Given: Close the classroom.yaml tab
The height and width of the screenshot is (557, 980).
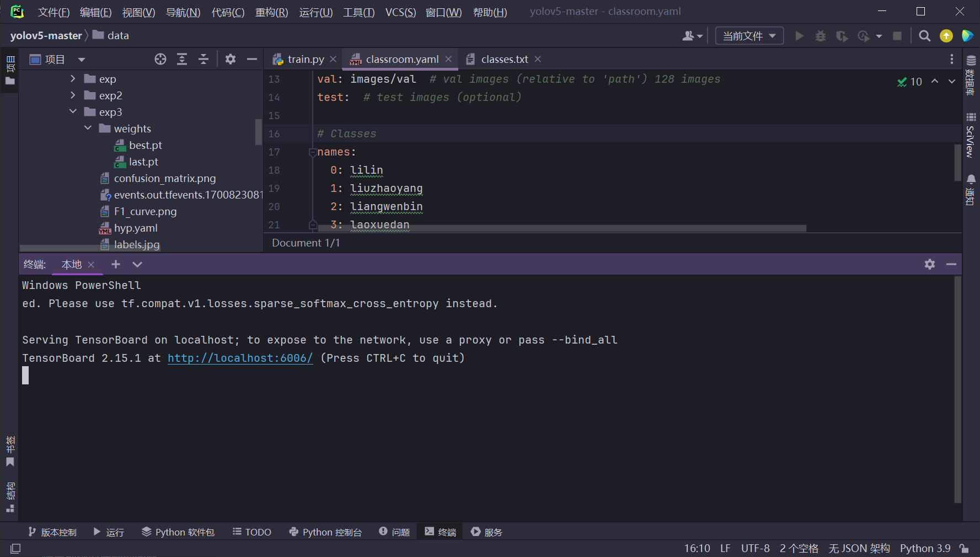Looking at the screenshot, I should pyautogui.click(x=448, y=59).
